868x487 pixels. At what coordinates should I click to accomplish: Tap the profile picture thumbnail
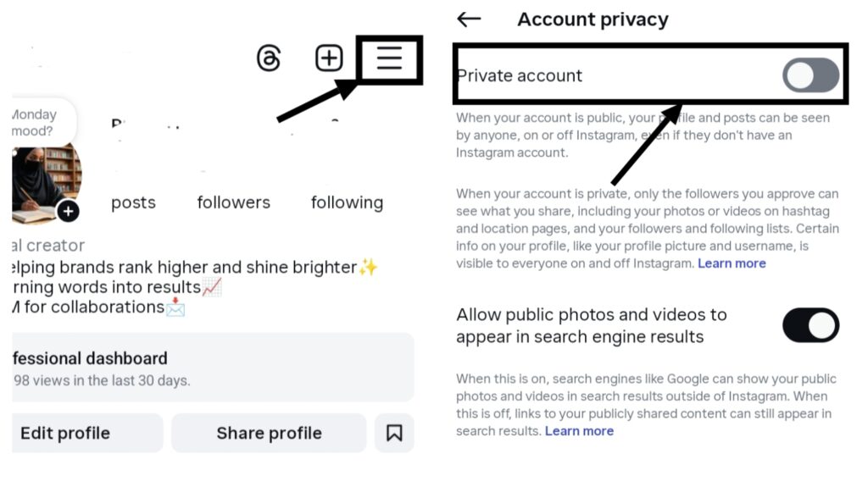click(44, 180)
